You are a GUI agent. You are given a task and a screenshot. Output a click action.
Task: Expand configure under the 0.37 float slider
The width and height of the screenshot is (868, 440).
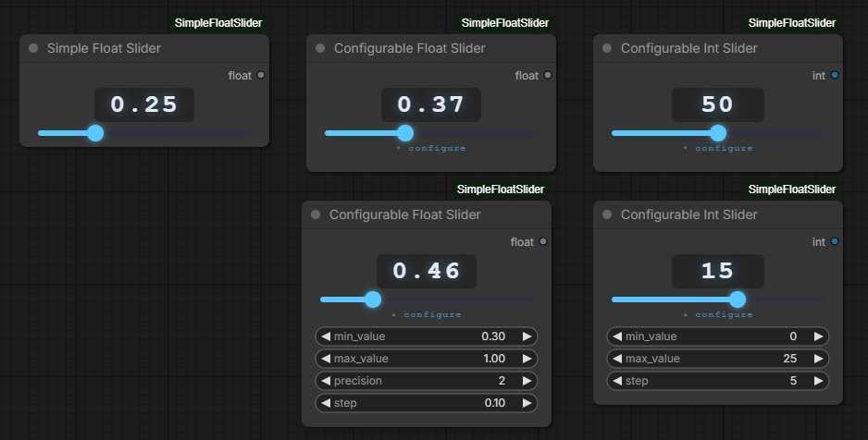point(431,148)
